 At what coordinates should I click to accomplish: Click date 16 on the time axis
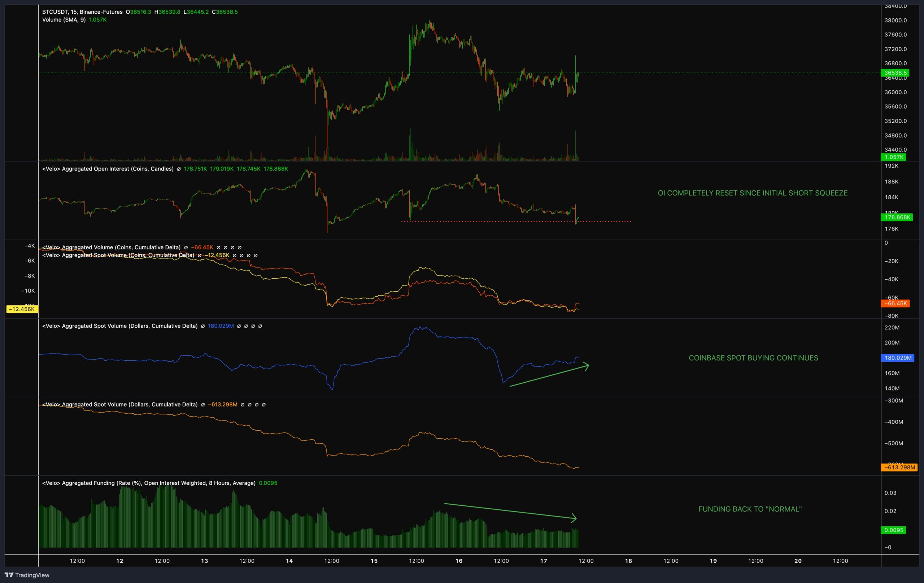[459, 561]
